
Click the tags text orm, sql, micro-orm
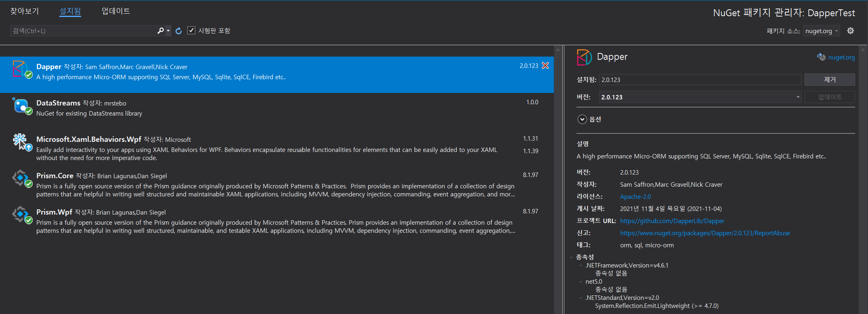647,245
